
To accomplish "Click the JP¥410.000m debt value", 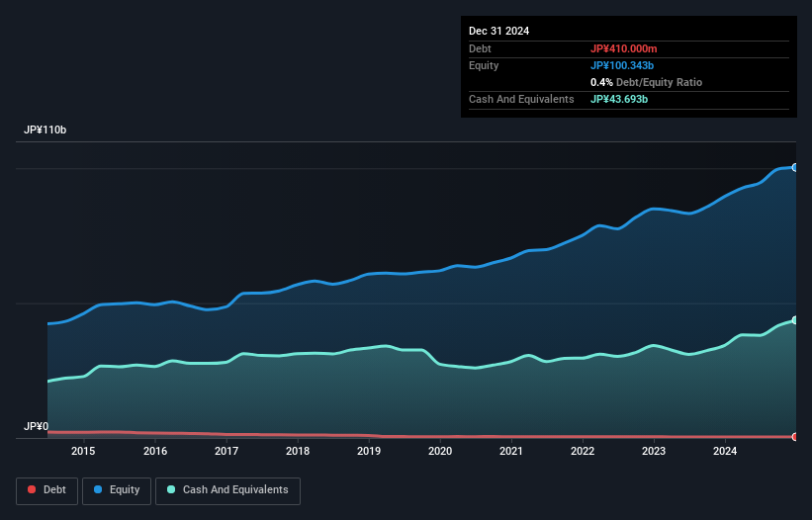I will pyautogui.click(x=623, y=48).
